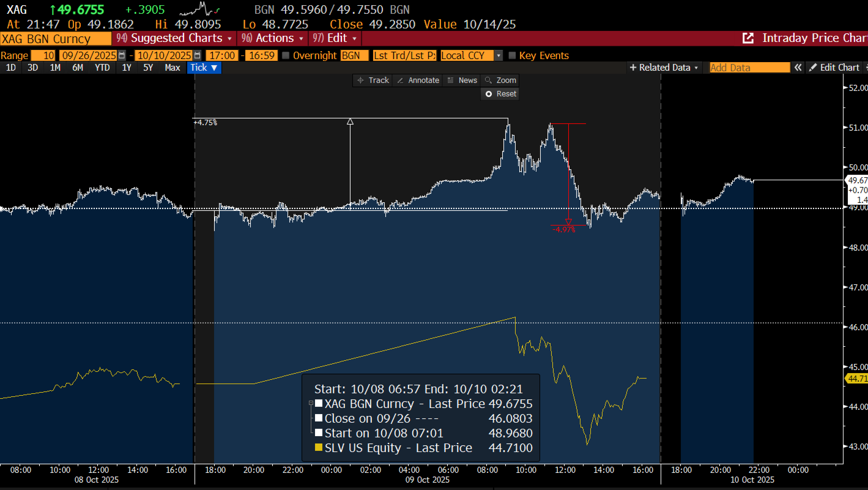
Task: Open the end date calendar picker
Action: coord(198,55)
